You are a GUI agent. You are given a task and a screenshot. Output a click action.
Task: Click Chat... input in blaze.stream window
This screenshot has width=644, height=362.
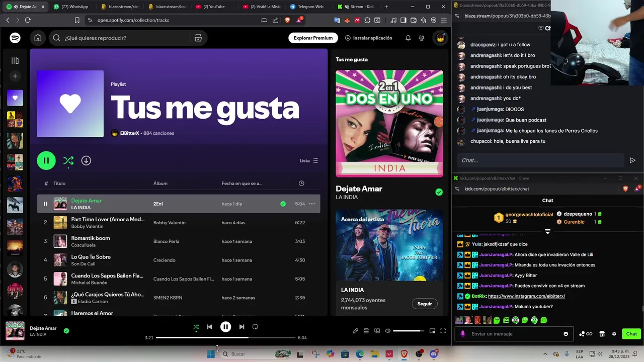point(541,160)
